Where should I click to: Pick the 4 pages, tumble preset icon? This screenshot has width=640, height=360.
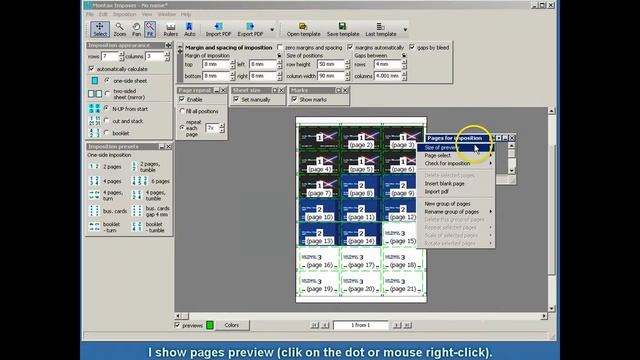coord(137,195)
